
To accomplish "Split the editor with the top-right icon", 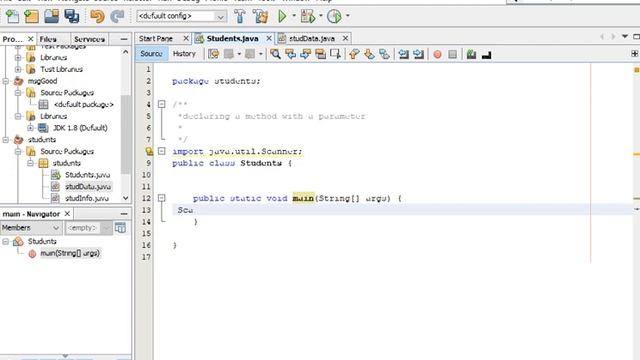I will (x=634, y=53).
